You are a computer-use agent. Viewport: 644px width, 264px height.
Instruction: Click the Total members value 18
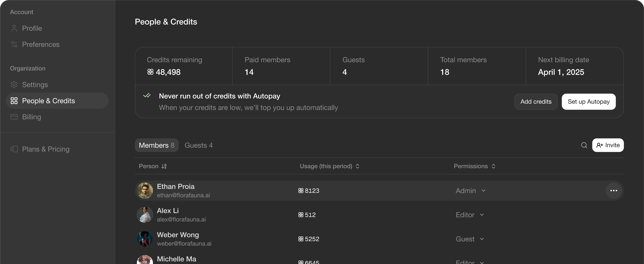(x=444, y=72)
